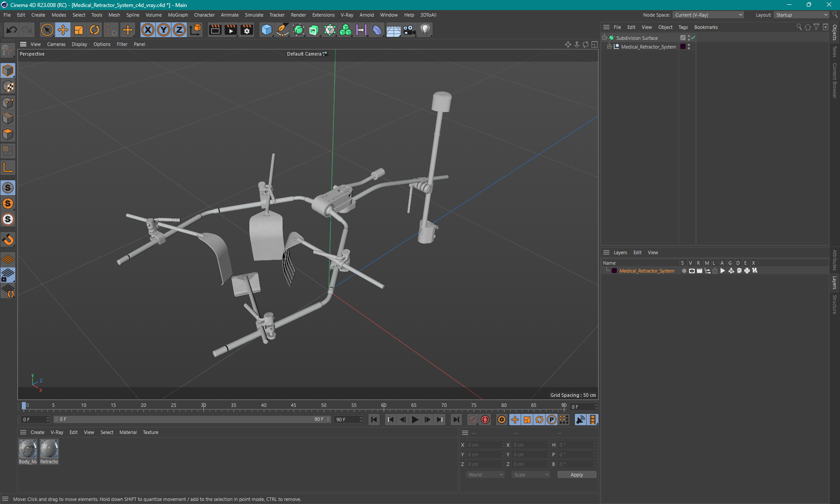Switch to Model mode
The height and width of the screenshot is (504, 840).
tap(8, 70)
